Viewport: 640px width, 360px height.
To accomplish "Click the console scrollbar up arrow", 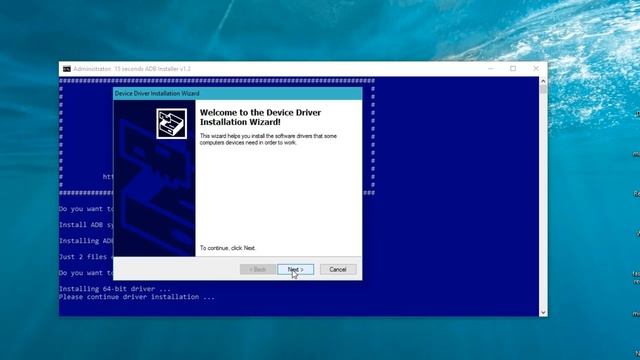I will coord(543,81).
